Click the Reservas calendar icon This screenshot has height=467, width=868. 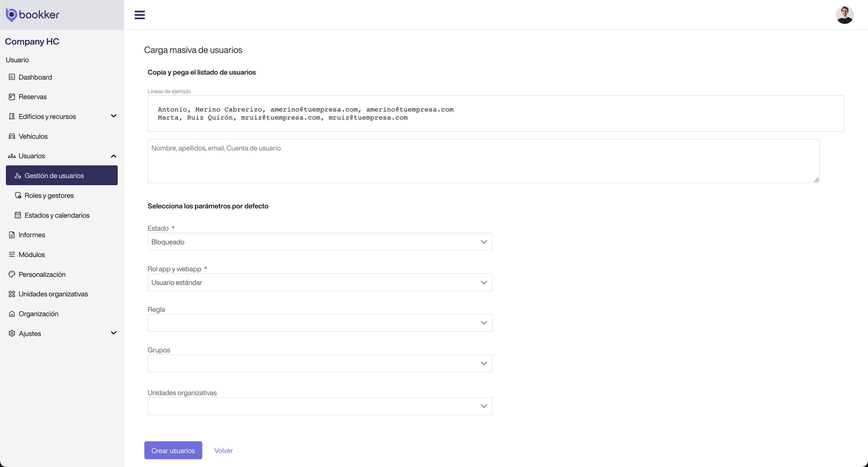(12, 97)
